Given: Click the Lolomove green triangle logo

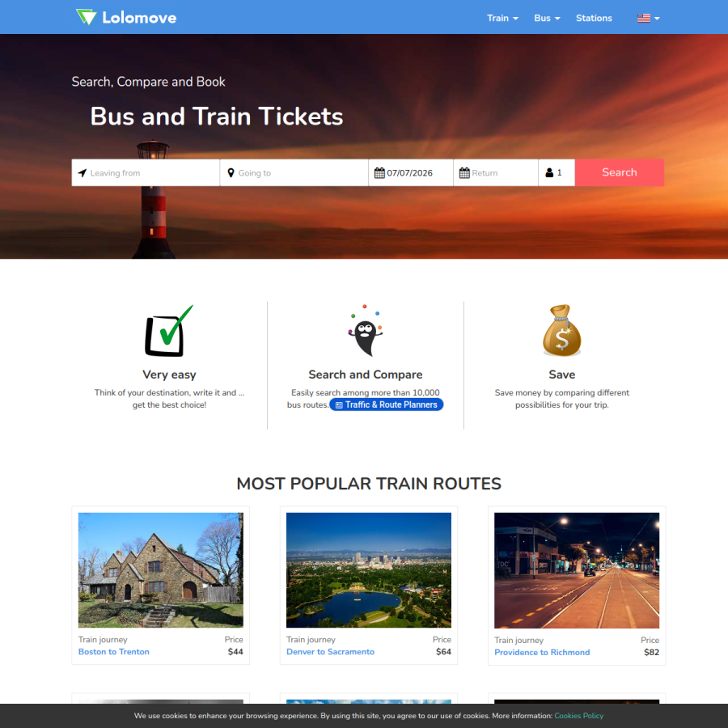Looking at the screenshot, I should [x=87, y=17].
